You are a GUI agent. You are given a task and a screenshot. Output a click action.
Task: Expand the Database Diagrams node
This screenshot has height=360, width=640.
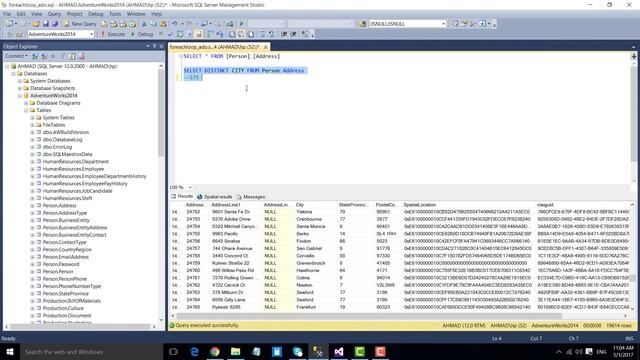pyautogui.click(x=26, y=103)
